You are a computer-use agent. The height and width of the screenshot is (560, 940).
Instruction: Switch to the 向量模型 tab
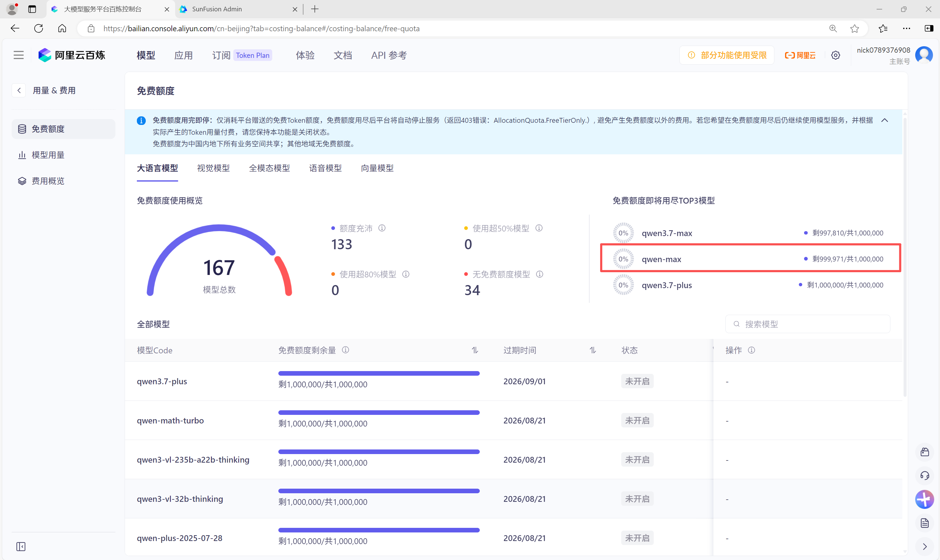coord(377,168)
